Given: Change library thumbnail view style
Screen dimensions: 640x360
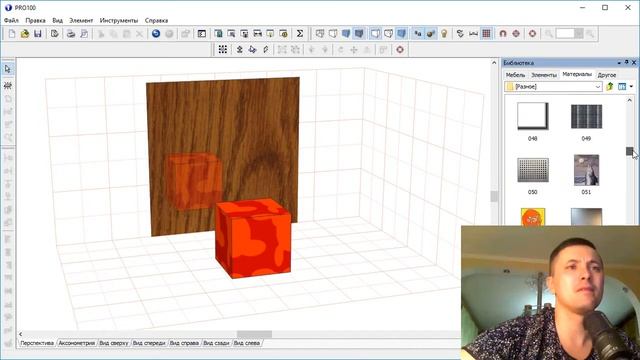Looking at the screenshot, I should pyautogui.click(x=622, y=87).
